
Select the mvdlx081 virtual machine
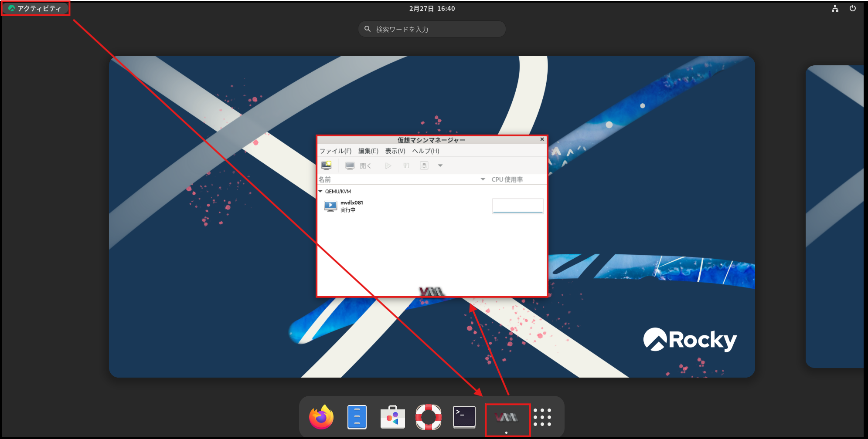pos(351,206)
